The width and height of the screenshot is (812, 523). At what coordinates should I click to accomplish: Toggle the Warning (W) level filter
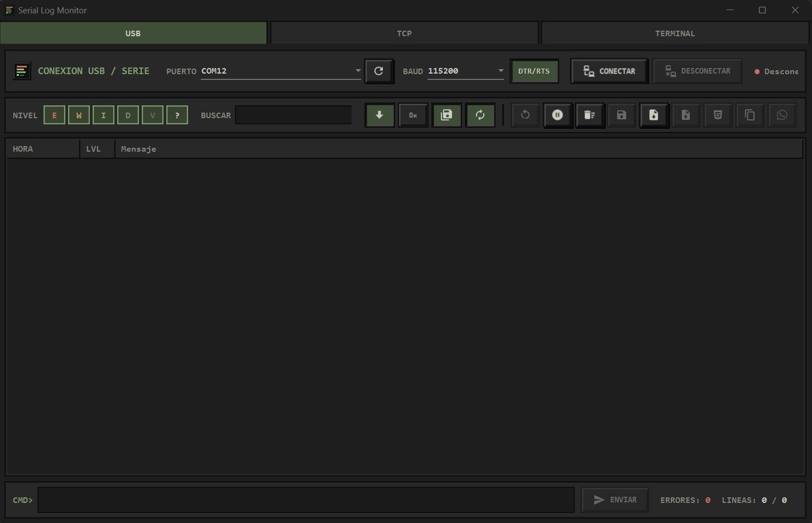(79, 115)
